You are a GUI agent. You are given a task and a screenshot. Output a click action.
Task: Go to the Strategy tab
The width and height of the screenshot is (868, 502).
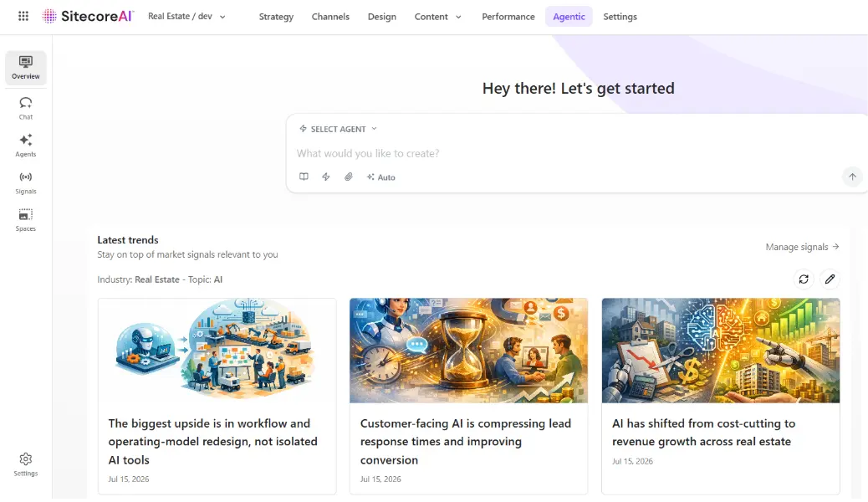pyautogui.click(x=276, y=17)
